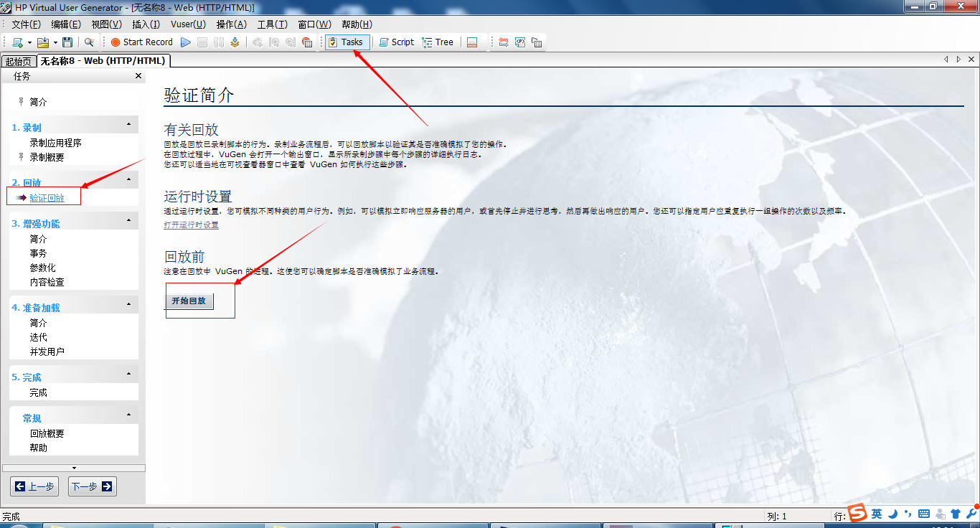The height and width of the screenshot is (528, 980).
Task: Click the Start Record button
Action: pos(141,42)
